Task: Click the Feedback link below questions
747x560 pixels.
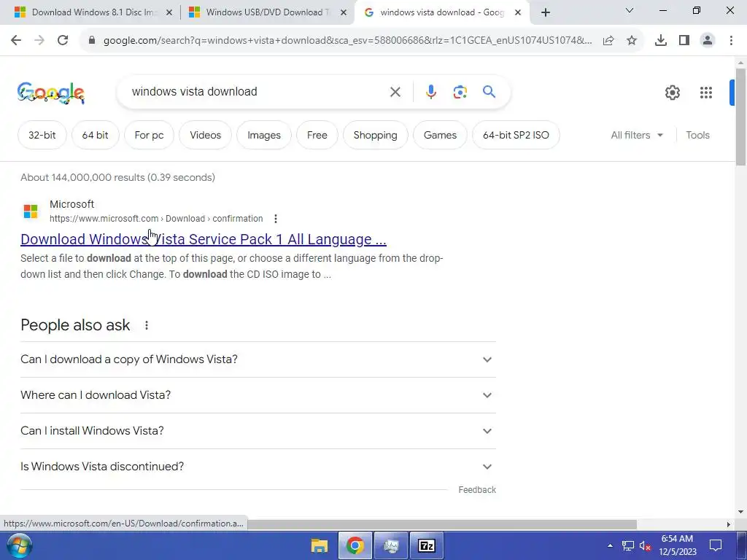Action: coord(477,490)
